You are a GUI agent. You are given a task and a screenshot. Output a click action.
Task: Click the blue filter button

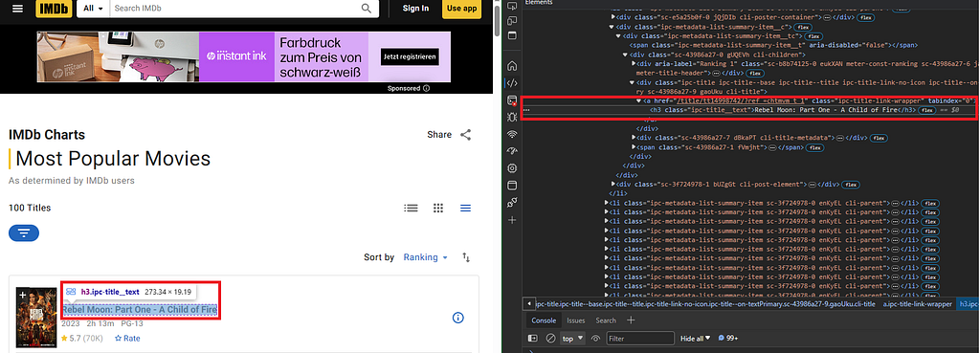(24, 233)
